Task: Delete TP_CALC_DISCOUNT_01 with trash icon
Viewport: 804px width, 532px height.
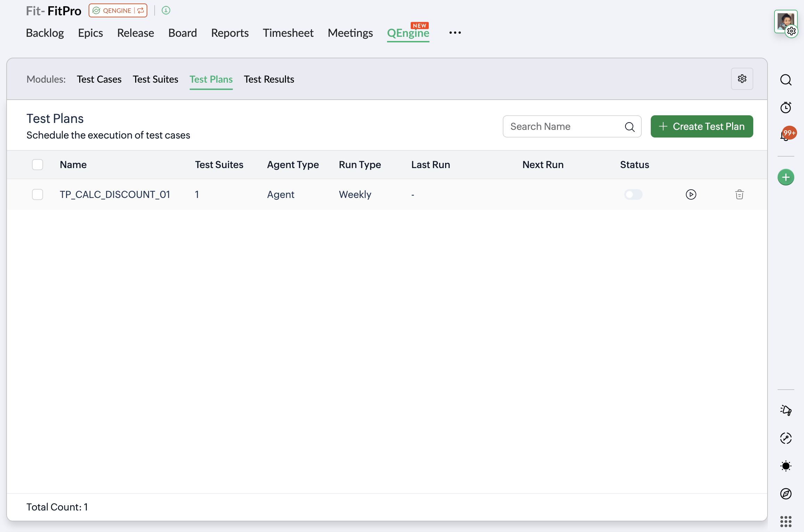Action: pos(739,194)
